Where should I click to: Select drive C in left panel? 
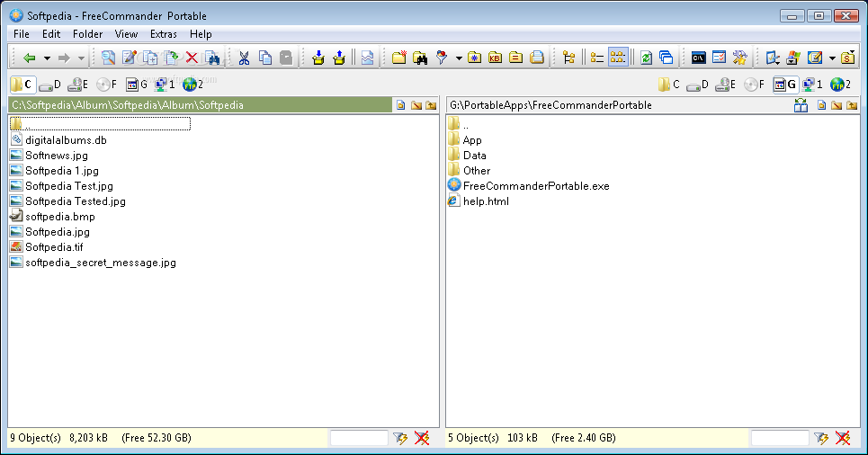tap(22, 85)
